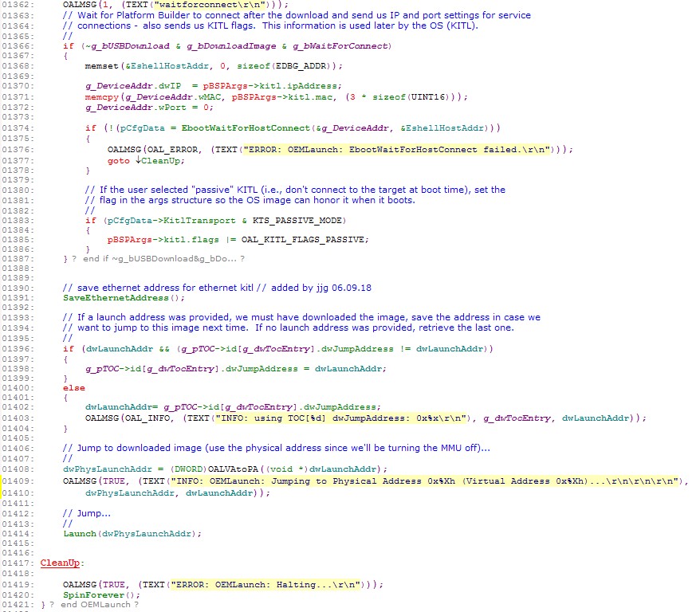Click EDBG_ADDR inside sizeof

301,65
